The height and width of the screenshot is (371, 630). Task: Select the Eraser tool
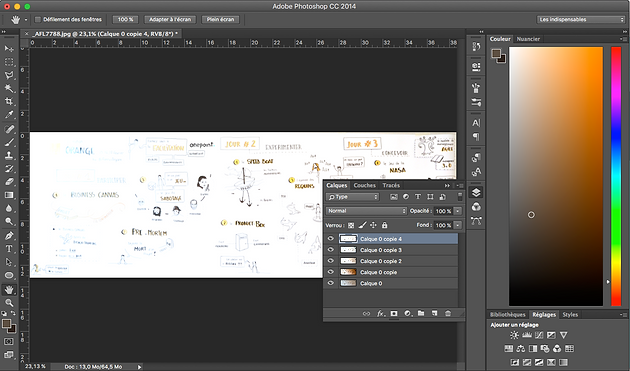coord(9,182)
